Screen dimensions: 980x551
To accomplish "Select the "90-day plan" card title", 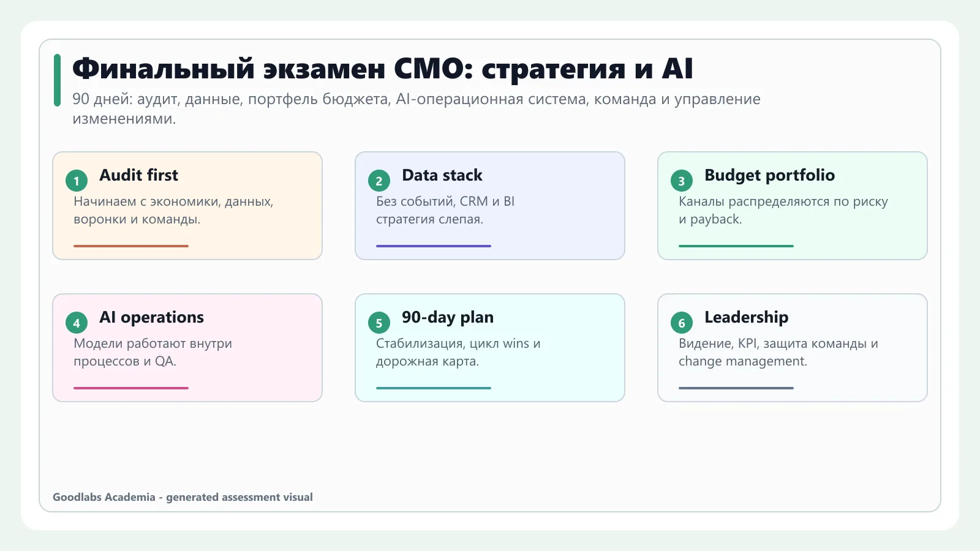I will tap(448, 317).
